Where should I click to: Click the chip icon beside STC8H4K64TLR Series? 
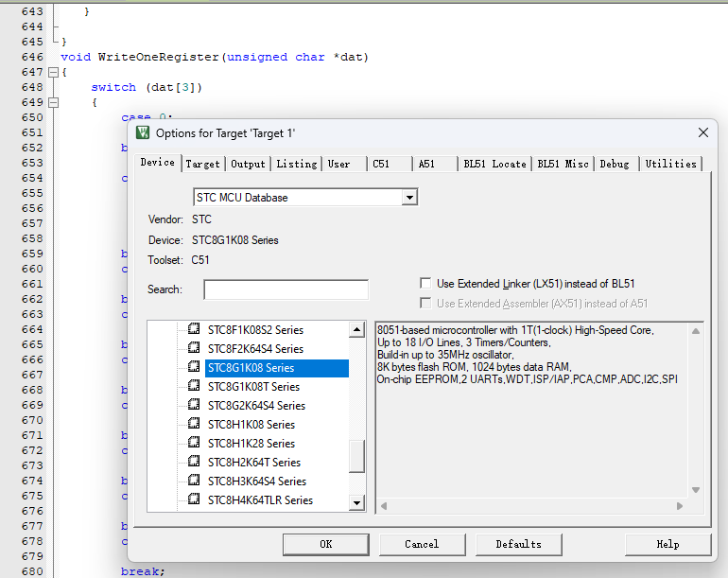click(x=194, y=499)
